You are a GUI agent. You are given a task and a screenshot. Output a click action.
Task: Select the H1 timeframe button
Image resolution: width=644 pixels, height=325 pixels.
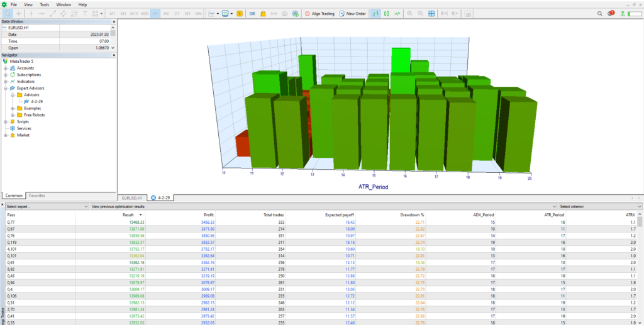(x=155, y=13)
